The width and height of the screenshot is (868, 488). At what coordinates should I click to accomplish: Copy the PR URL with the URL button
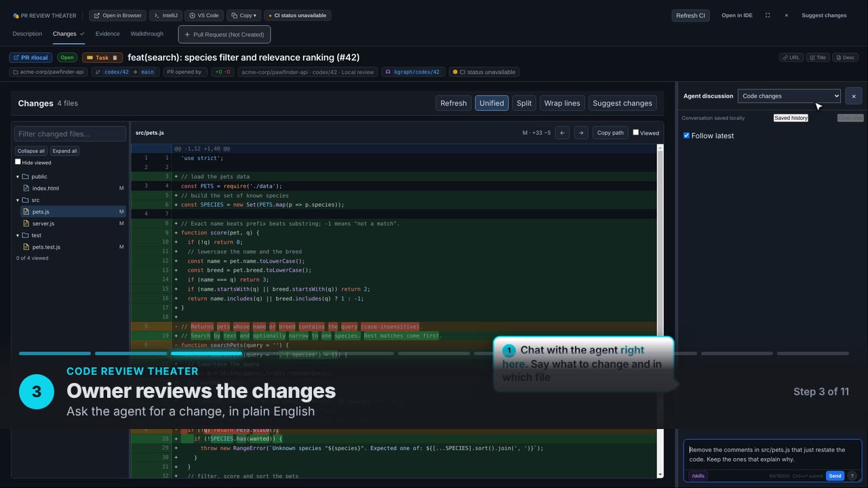click(791, 58)
